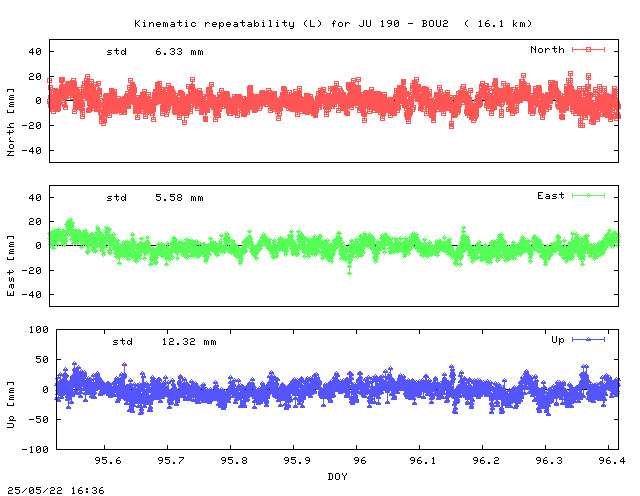Image resolution: width=640 pixels, height=496 pixels.
Task: Click the x-axis tick label 96.2
Action: tap(486, 460)
